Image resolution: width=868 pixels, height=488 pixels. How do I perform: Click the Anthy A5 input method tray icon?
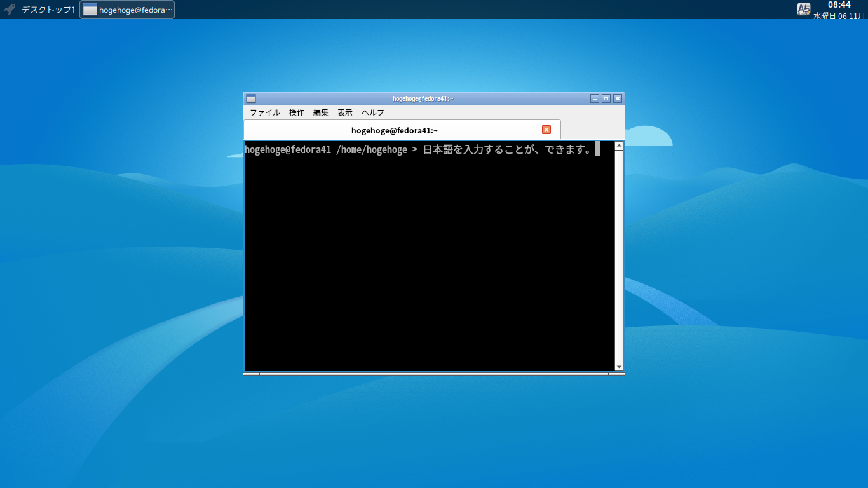point(803,9)
